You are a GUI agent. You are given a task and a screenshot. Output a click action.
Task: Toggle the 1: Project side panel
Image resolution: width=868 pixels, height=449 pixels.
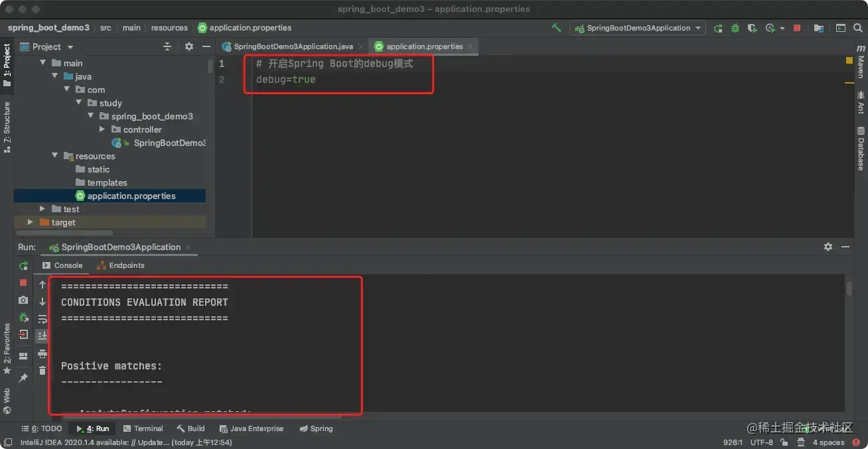7,65
